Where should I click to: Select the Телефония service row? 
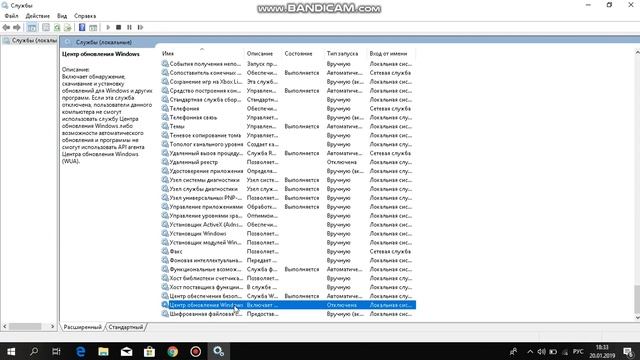click(288, 109)
